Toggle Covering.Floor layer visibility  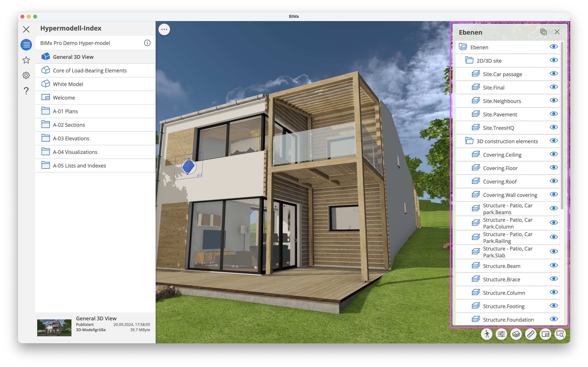tap(553, 168)
